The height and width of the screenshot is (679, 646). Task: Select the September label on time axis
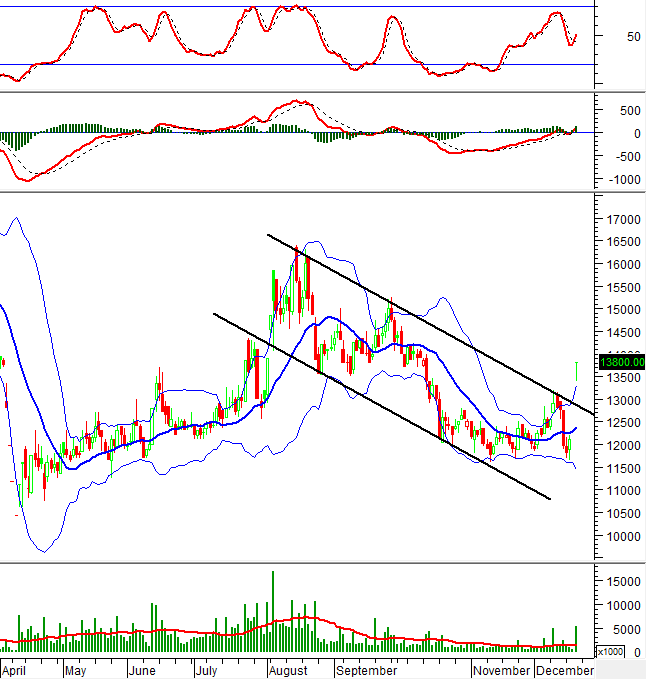coord(365,670)
